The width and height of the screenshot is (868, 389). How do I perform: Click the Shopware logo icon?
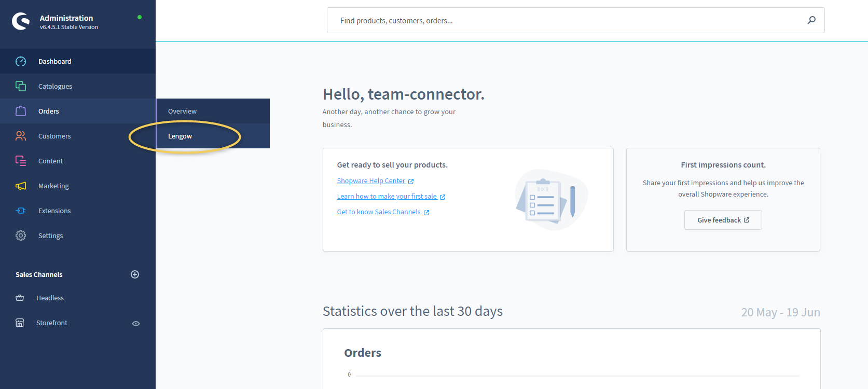pos(21,21)
